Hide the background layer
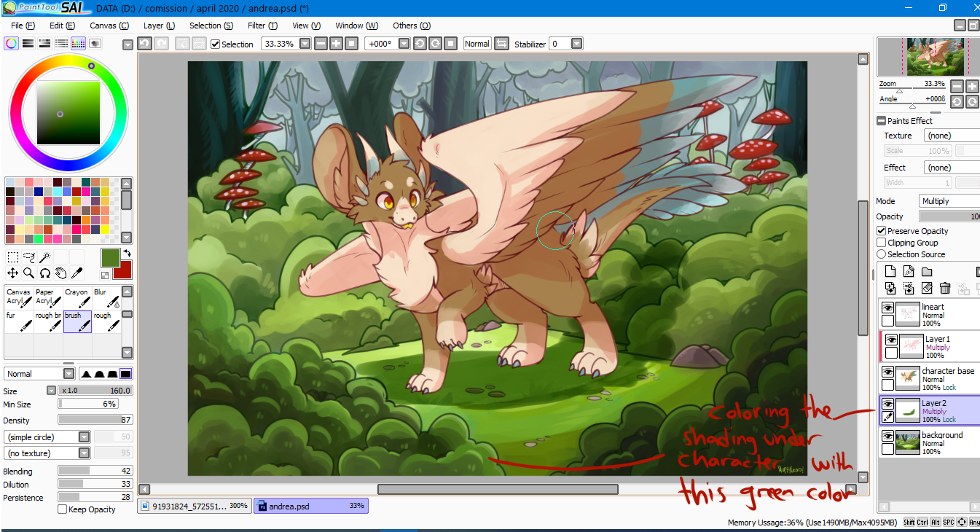The height and width of the screenshot is (532, 980). pos(887,437)
